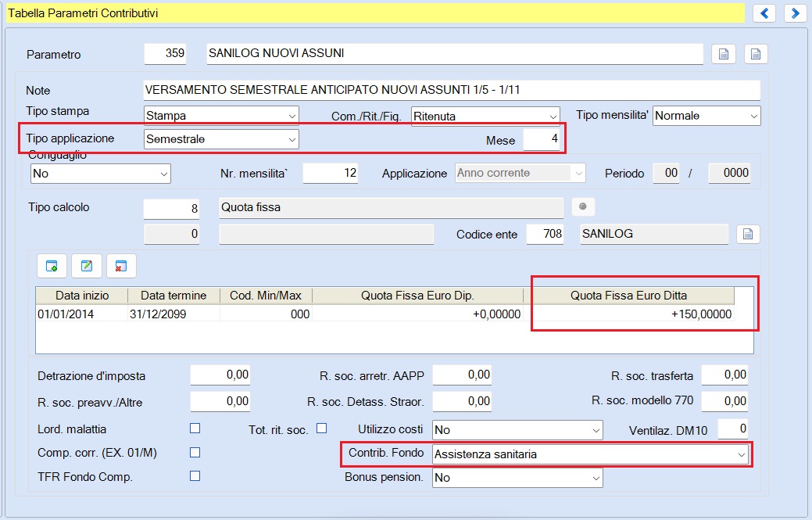Image resolution: width=812 pixels, height=520 pixels.
Task: Click the Tipo calcolo code field
Action: (x=171, y=208)
